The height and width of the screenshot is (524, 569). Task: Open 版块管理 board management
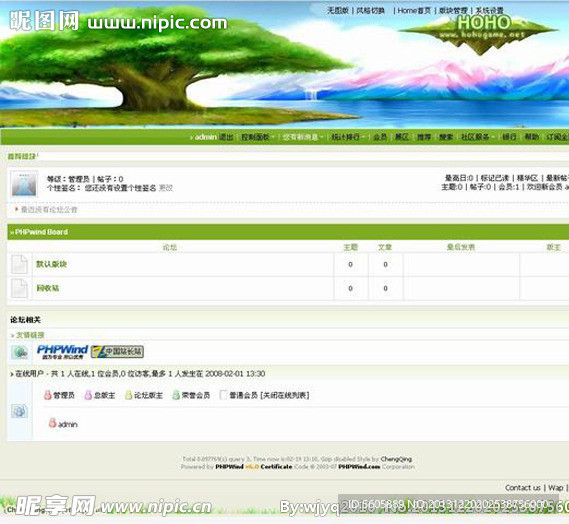[453, 11]
